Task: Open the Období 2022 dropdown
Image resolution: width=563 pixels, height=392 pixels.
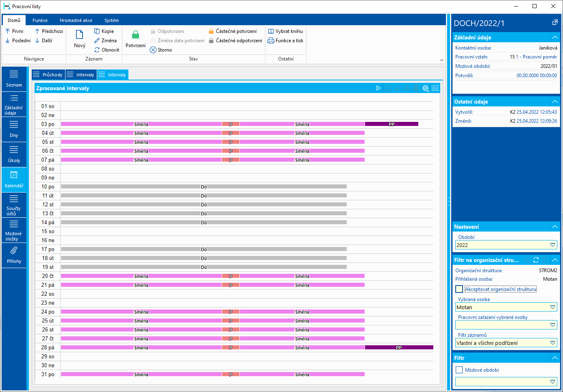Action: tap(553, 245)
